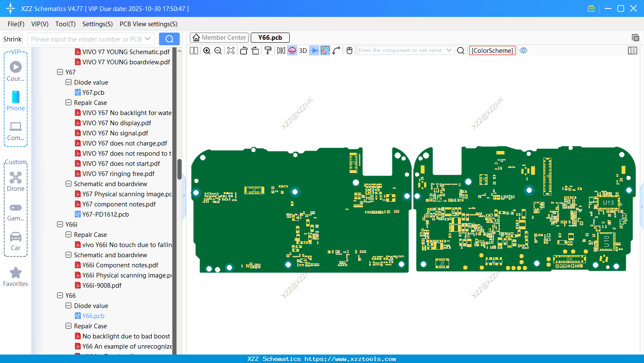Open the component or net name dropdown
Screen dimensions: 644x363
(449, 50)
